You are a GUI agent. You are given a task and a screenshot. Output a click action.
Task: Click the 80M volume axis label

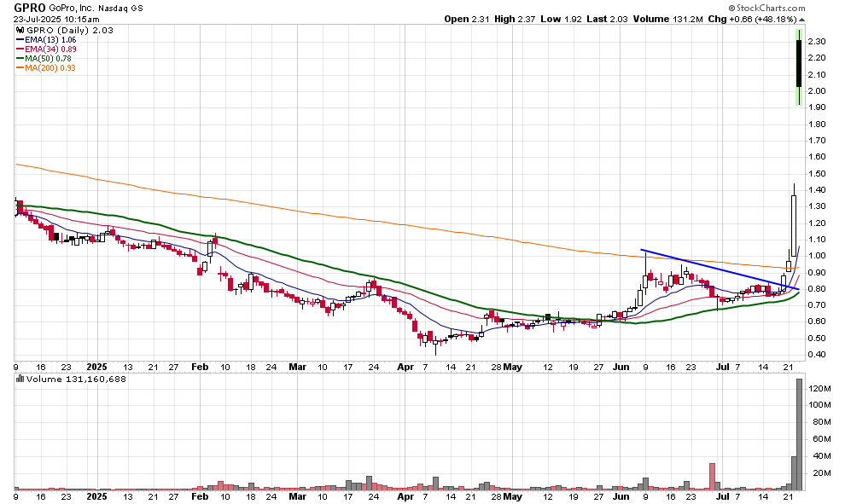coord(821,421)
